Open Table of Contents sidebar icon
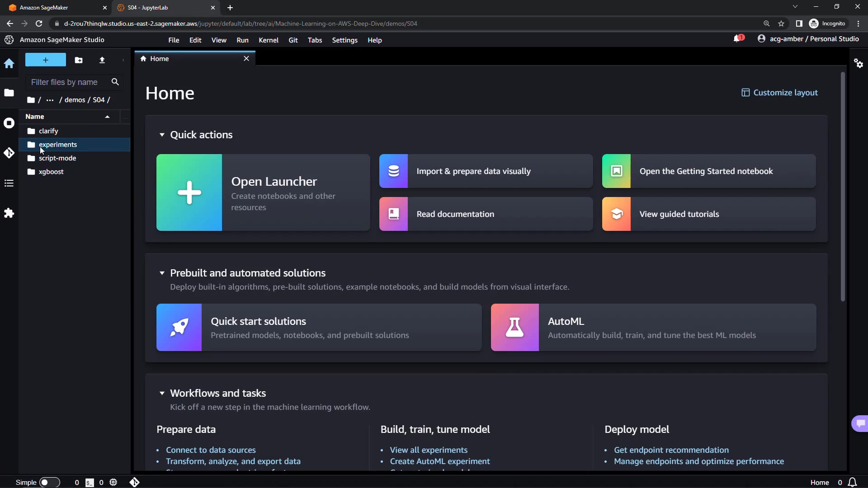This screenshot has width=868, height=488. click(x=9, y=183)
